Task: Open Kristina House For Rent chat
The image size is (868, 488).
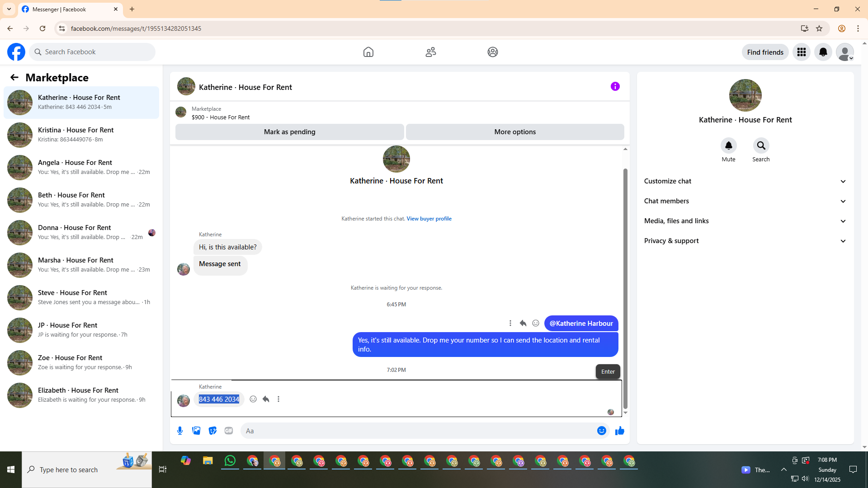Action: 81,135
